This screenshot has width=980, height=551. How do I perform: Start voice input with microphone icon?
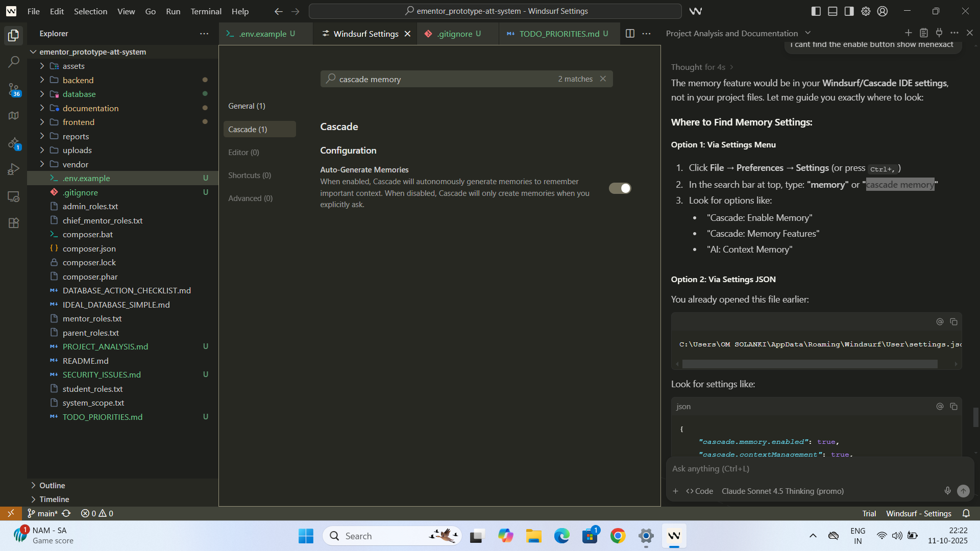(947, 491)
